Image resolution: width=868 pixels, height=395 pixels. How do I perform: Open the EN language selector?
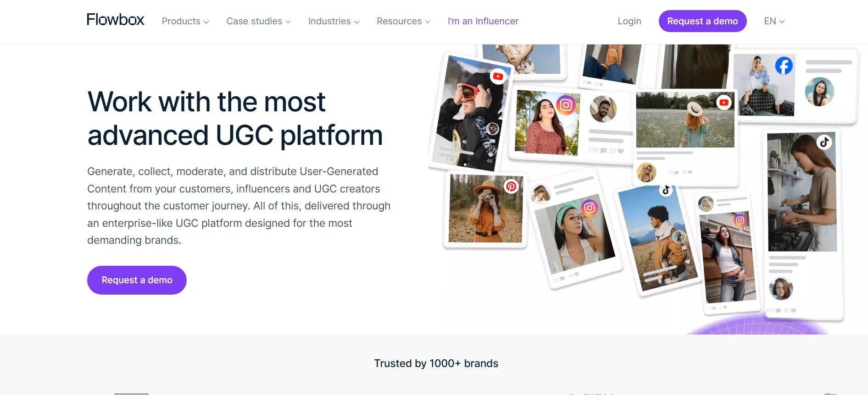pyautogui.click(x=774, y=21)
